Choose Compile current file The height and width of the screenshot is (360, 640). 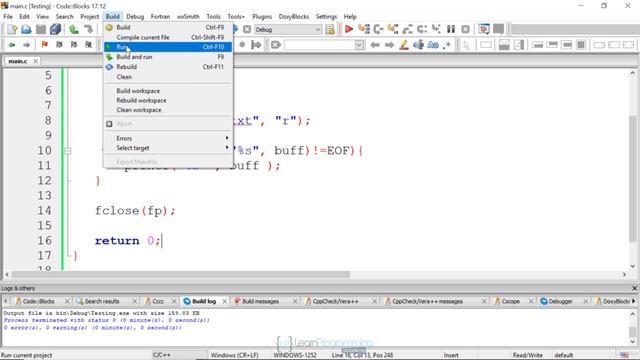[168, 37]
